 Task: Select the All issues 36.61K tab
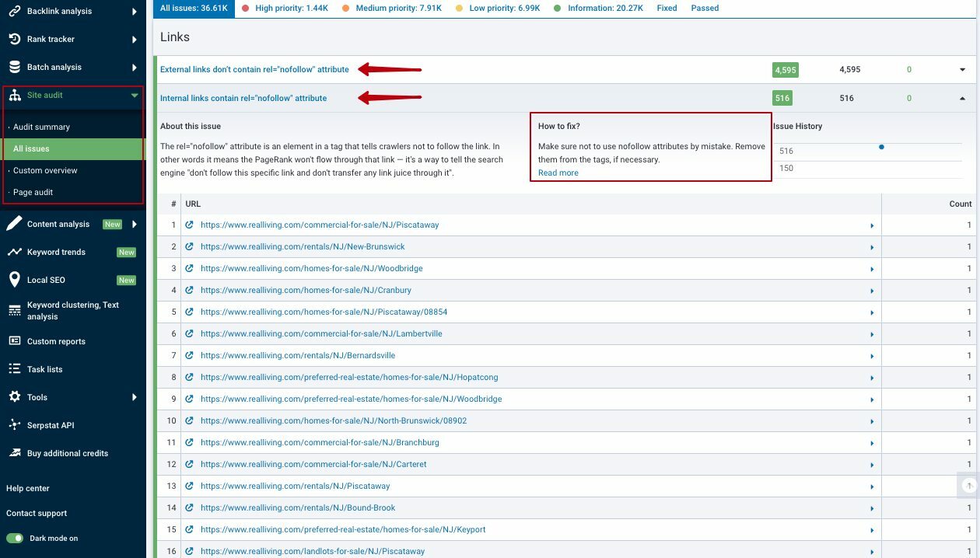pos(194,8)
